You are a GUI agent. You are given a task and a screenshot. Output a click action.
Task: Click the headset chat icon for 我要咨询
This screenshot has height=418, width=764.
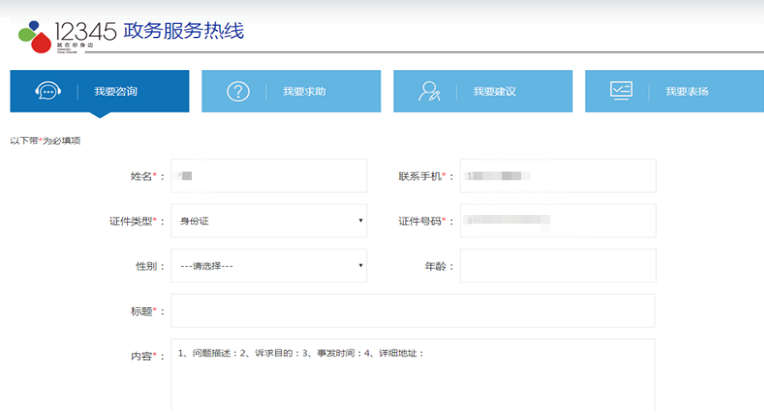click(x=48, y=91)
